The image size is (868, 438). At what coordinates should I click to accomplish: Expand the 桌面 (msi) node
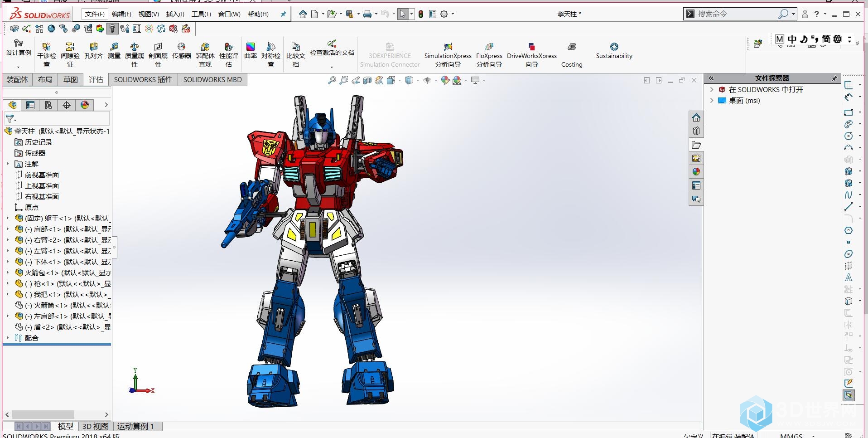coord(712,101)
